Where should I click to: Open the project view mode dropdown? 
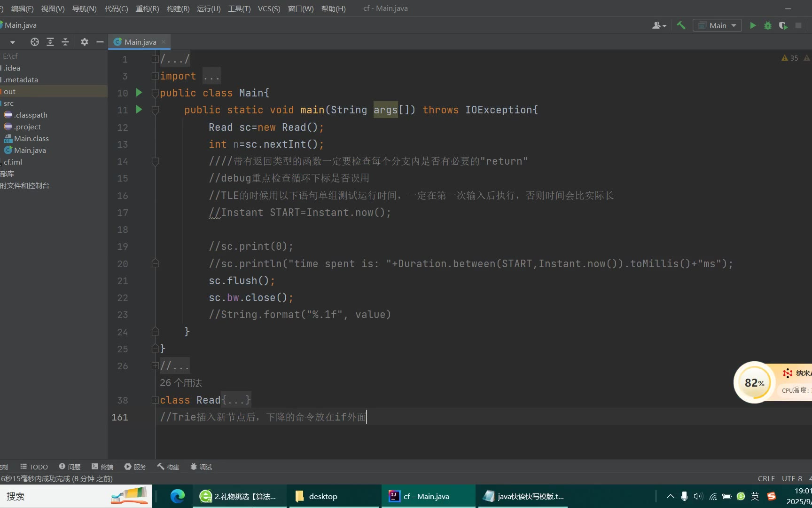tap(12, 42)
